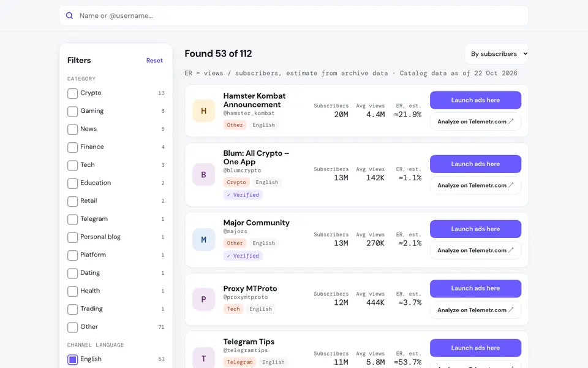Click the Telegram Tips T avatar
The image size is (588, 368).
203,358
